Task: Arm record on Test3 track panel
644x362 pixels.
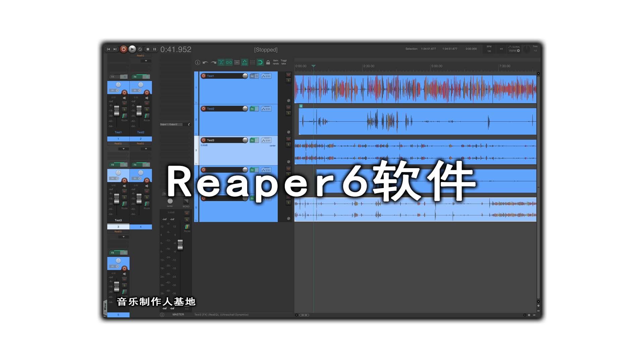Action: pos(204,140)
